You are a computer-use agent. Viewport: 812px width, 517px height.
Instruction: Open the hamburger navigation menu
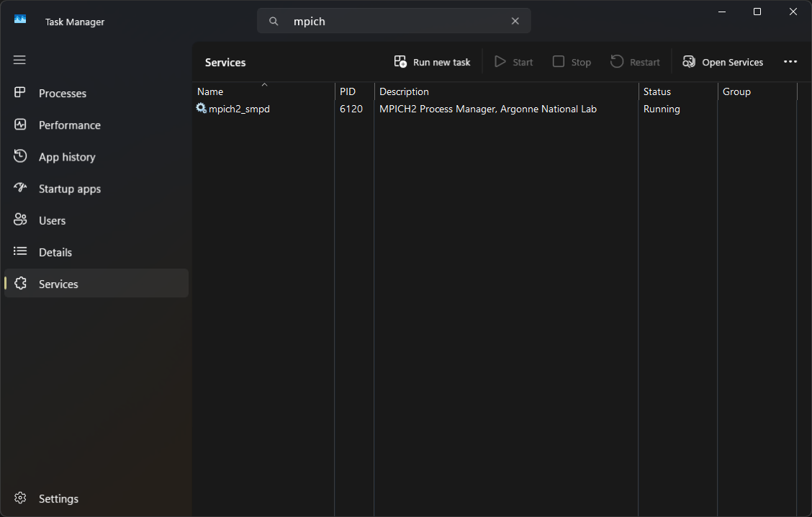click(x=19, y=60)
